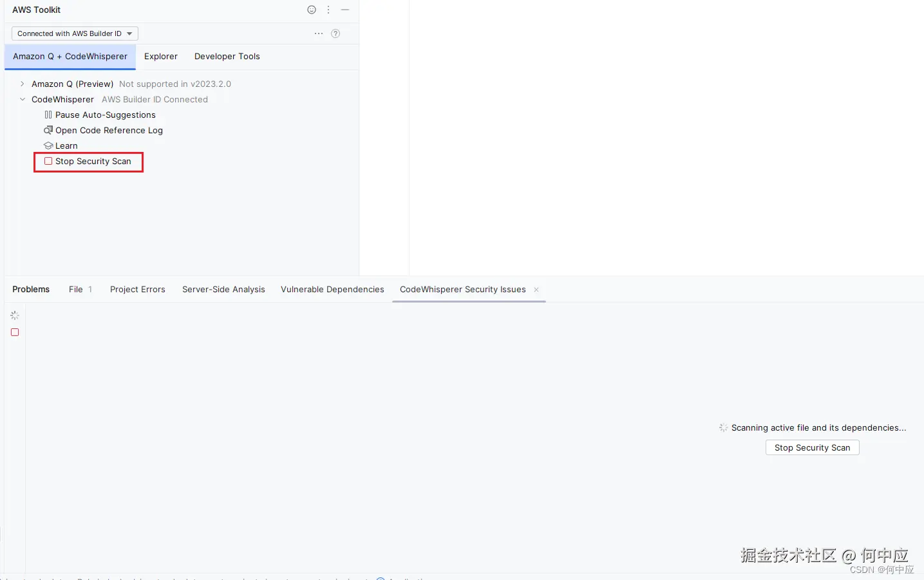This screenshot has height=580, width=924.
Task: Click the red stop icon beside Stop Security Scan
Action: [48, 161]
